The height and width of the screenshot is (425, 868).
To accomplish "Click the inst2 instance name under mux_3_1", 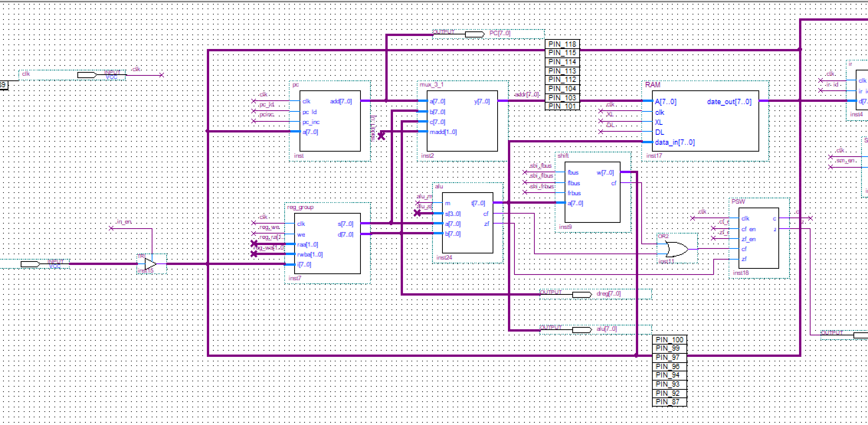I will click(x=427, y=156).
